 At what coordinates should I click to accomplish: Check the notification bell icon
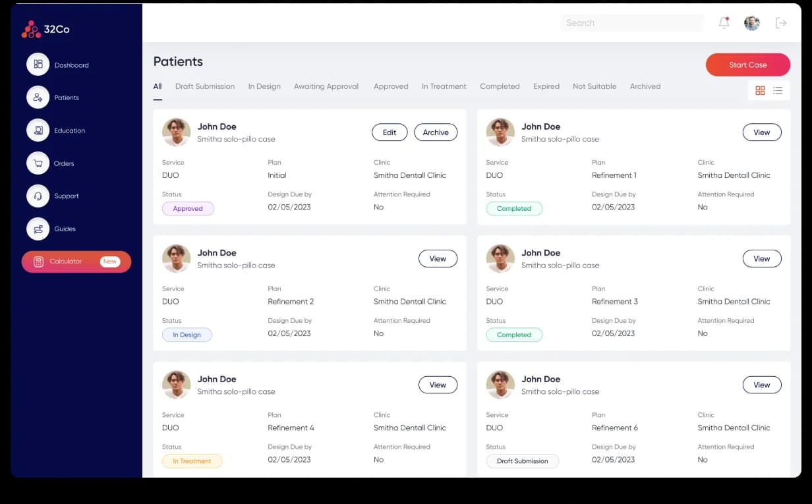[x=724, y=22]
